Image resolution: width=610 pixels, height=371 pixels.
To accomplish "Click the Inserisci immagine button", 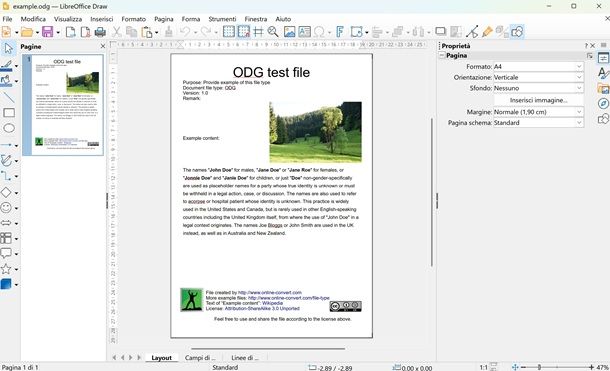I will click(x=538, y=100).
